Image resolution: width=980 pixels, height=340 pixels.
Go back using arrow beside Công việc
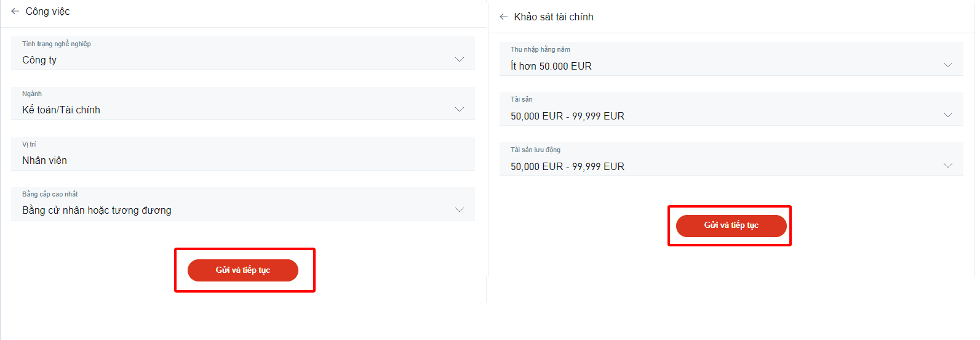coord(15,11)
